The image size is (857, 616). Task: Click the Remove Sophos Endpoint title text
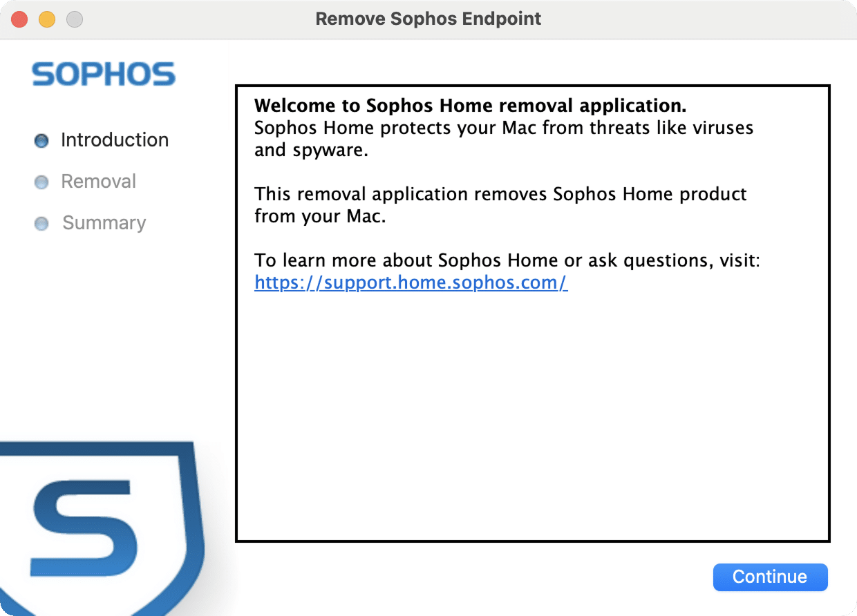[x=428, y=19]
